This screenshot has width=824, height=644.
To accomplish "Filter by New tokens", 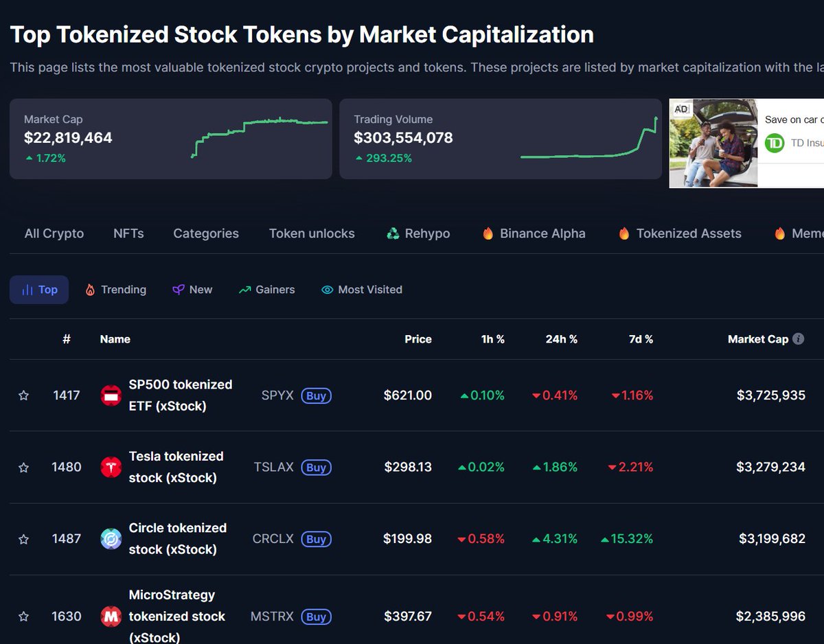I will 192,290.
